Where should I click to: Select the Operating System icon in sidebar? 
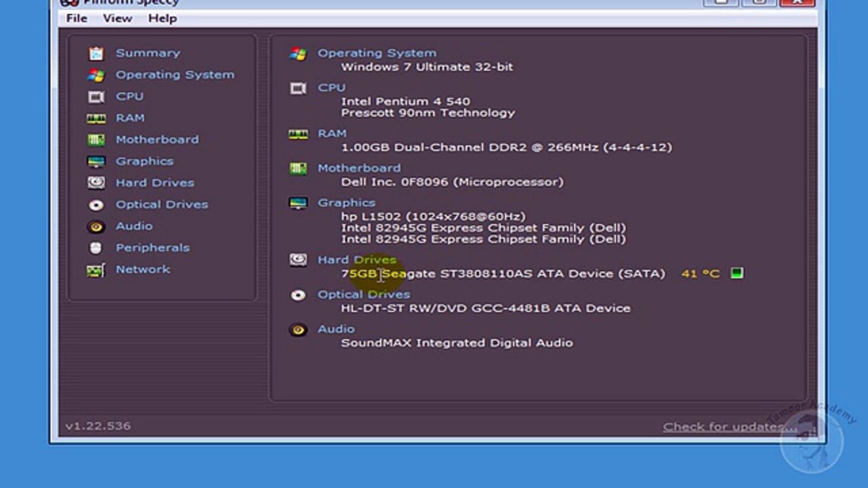point(96,75)
